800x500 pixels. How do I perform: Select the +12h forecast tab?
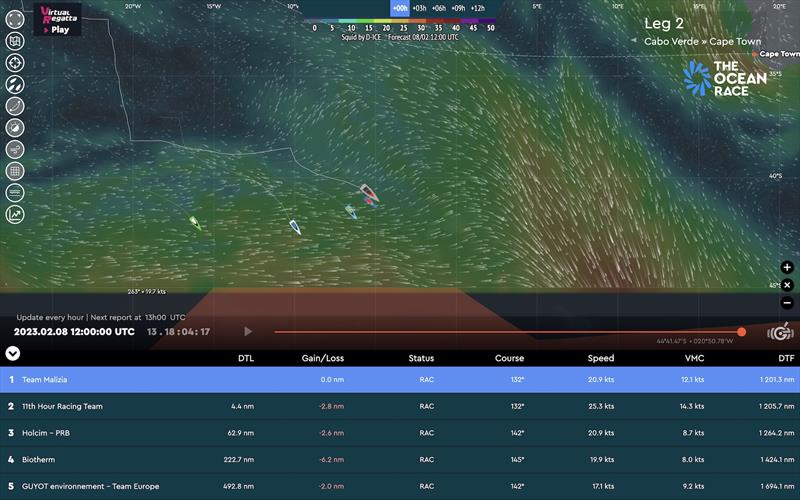(x=478, y=8)
